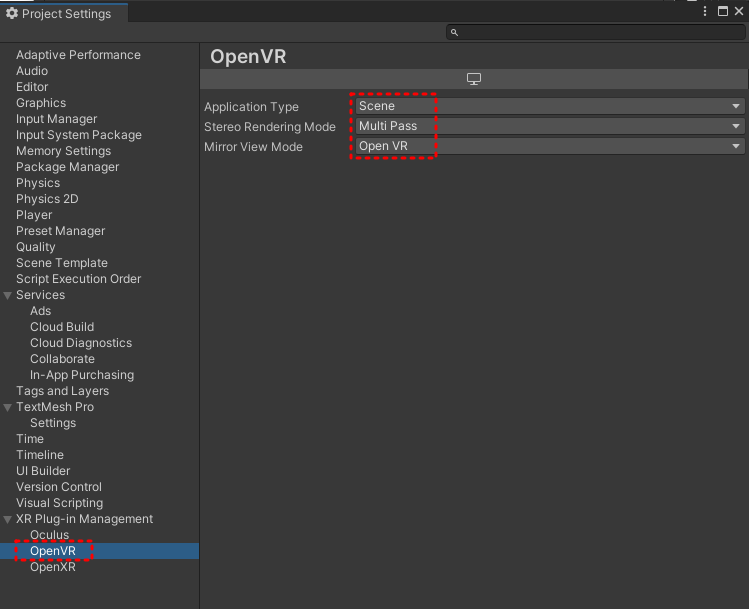Click the OpenVR page heading
Screen dimensions: 749x609
pyautogui.click(x=248, y=56)
